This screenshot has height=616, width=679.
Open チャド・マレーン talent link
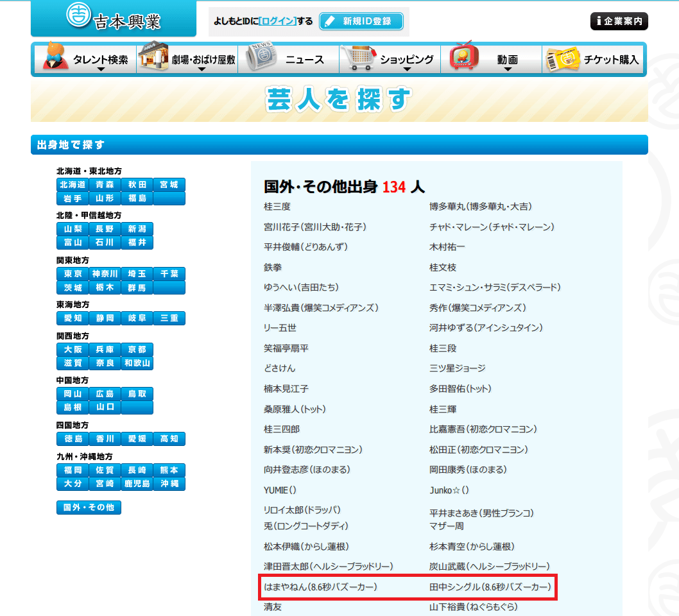tap(492, 227)
